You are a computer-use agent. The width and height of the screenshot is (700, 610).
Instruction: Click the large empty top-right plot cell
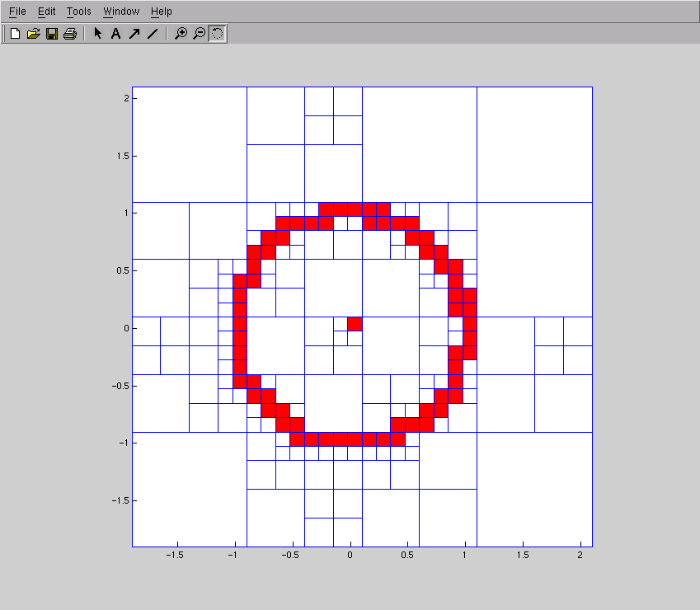pyautogui.click(x=534, y=144)
